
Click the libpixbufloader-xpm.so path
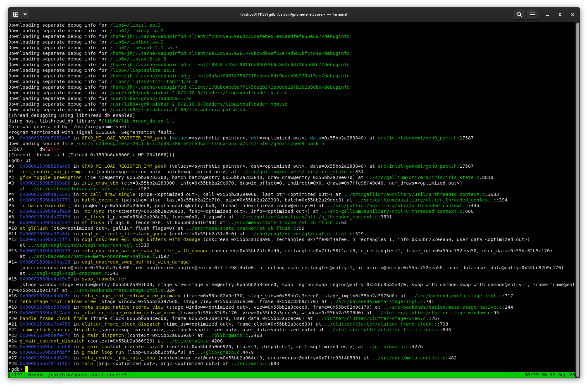pos(199,104)
